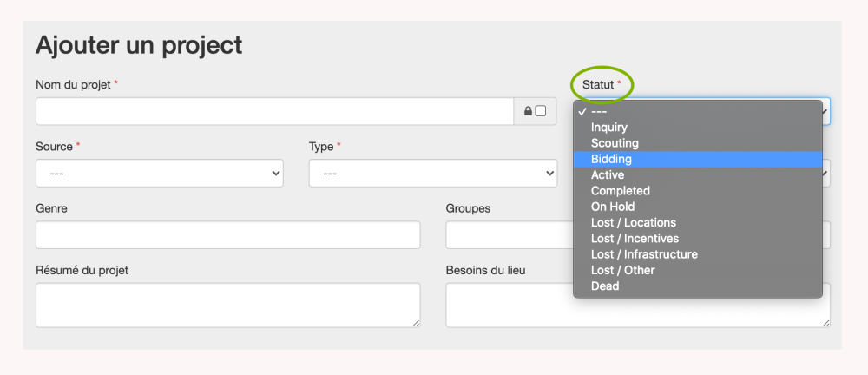Viewport: 868px width, 375px height.
Task: Select Lost / Locations status
Action: pos(633,223)
